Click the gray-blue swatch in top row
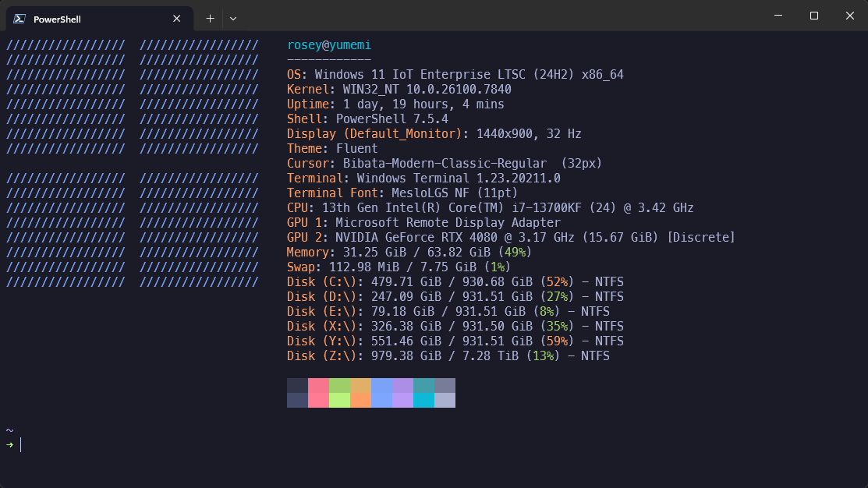This screenshot has width=868, height=488. (445, 386)
